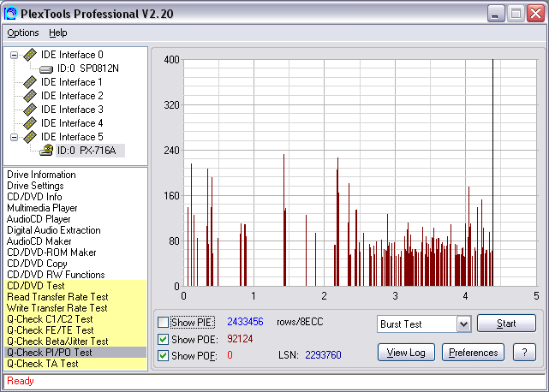Image resolution: width=549 pixels, height=392 pixels.
Task: Close the PlexTools Professional window
Action: [535, 14]
